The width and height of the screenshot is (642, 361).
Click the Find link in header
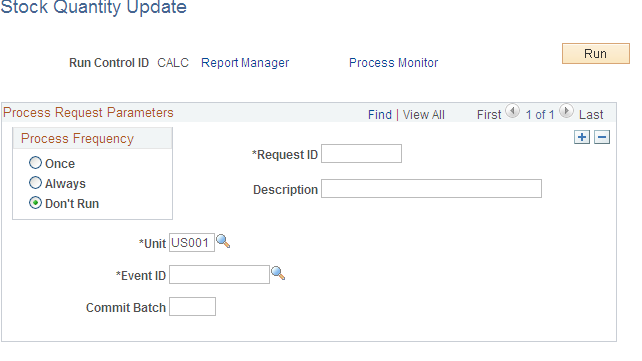[x=380, y=115]
